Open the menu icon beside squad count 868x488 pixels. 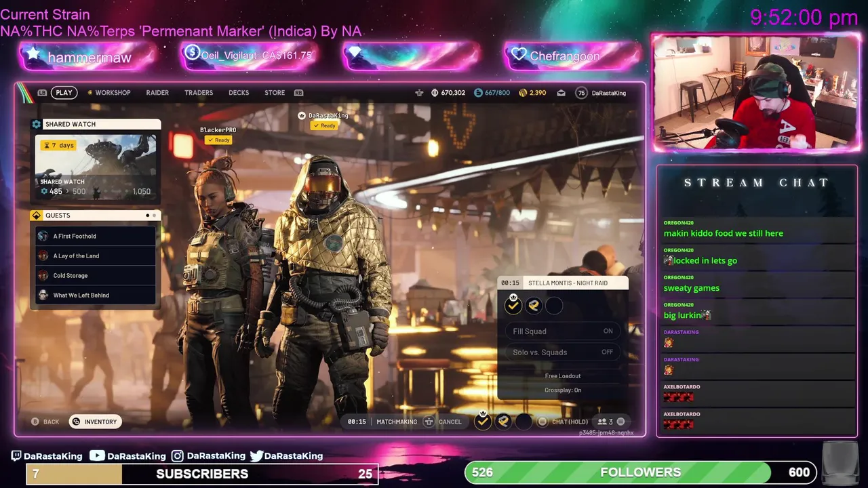pos(620,422)
